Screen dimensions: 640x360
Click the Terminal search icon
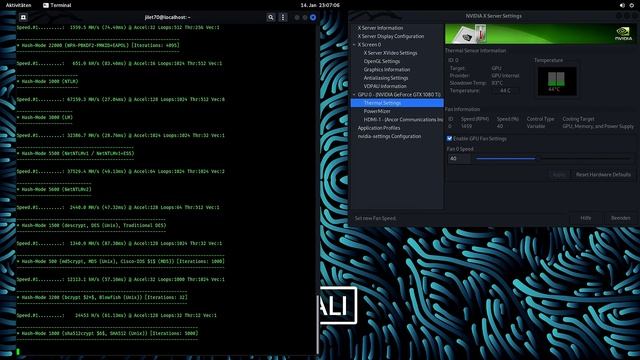271,17
